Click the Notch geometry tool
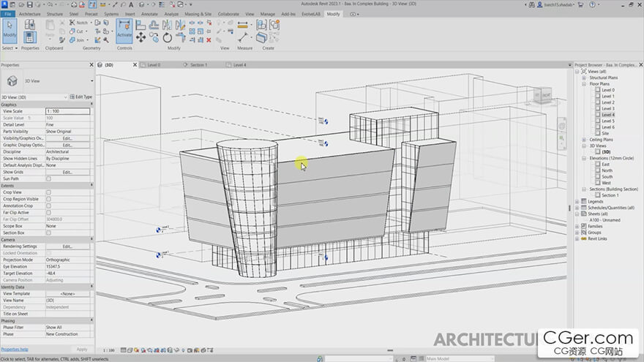This screenshot has height=362, width=644. [x=80, y=23]
